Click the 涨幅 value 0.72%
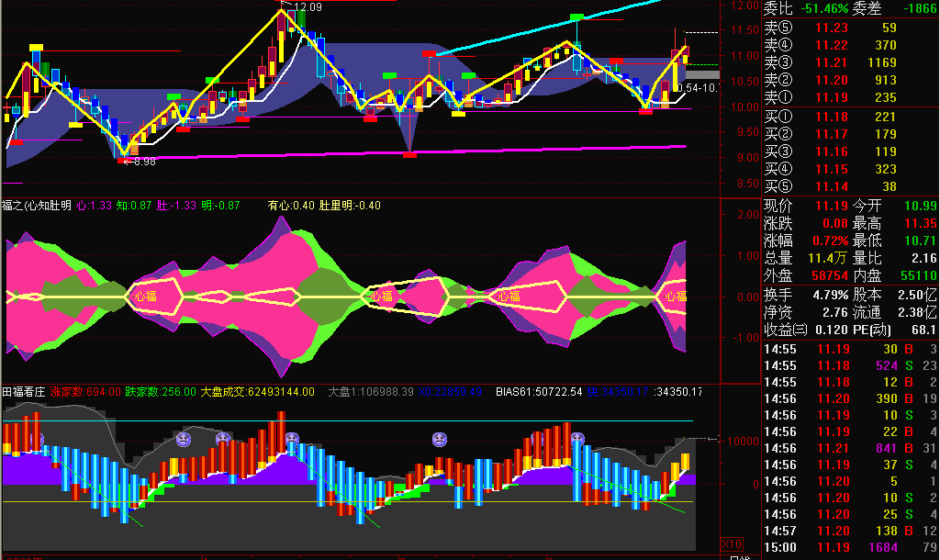The height and width of the screenshot is (560, 940). coord(830,241)
